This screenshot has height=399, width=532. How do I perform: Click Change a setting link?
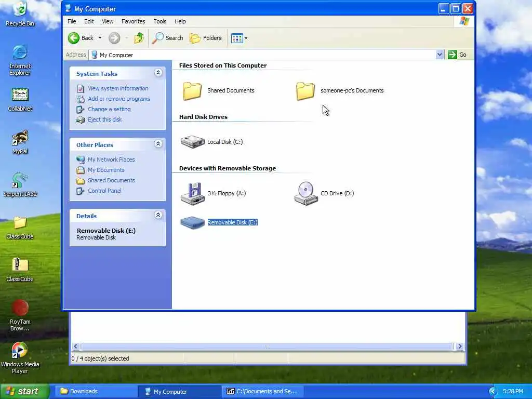pos(109,109)
